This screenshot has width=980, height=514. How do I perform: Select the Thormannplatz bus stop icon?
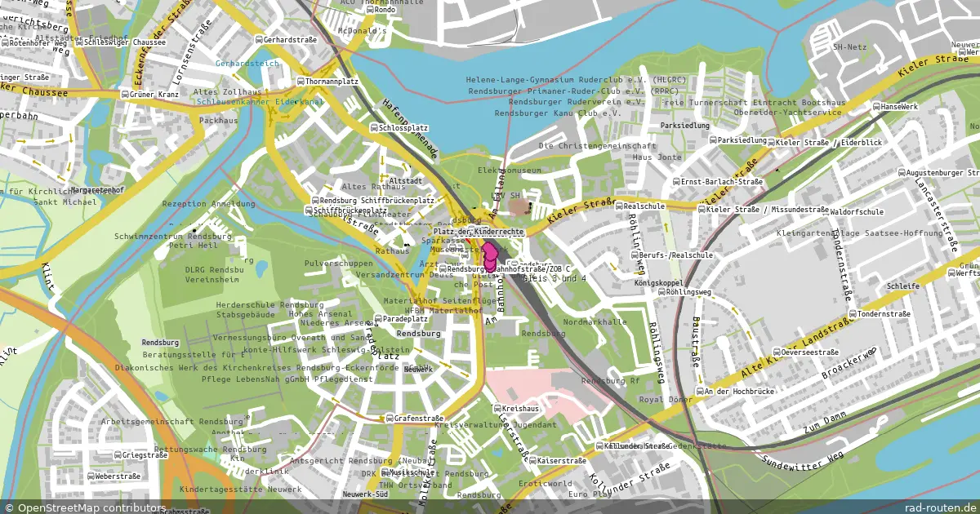tap(300, 82)
